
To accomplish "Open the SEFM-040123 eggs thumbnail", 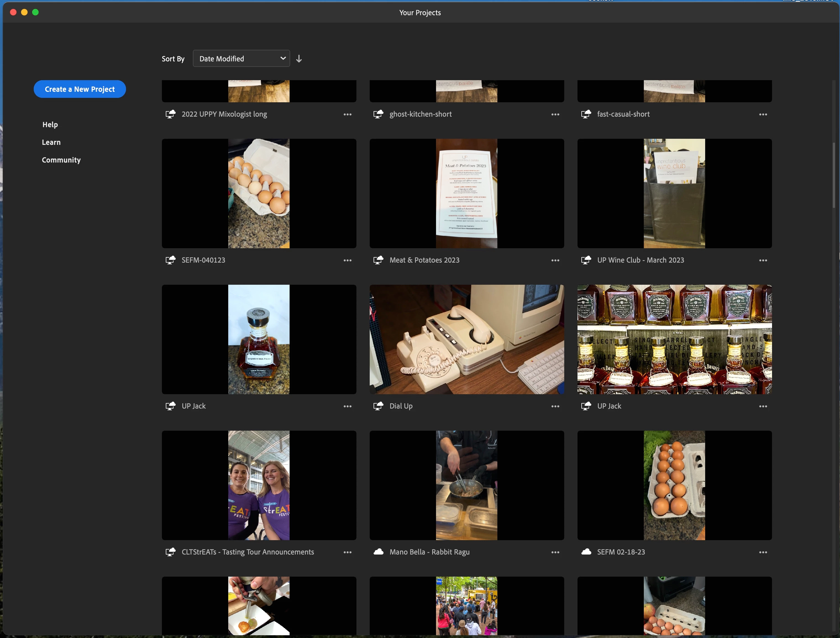I will click(259, 194).
